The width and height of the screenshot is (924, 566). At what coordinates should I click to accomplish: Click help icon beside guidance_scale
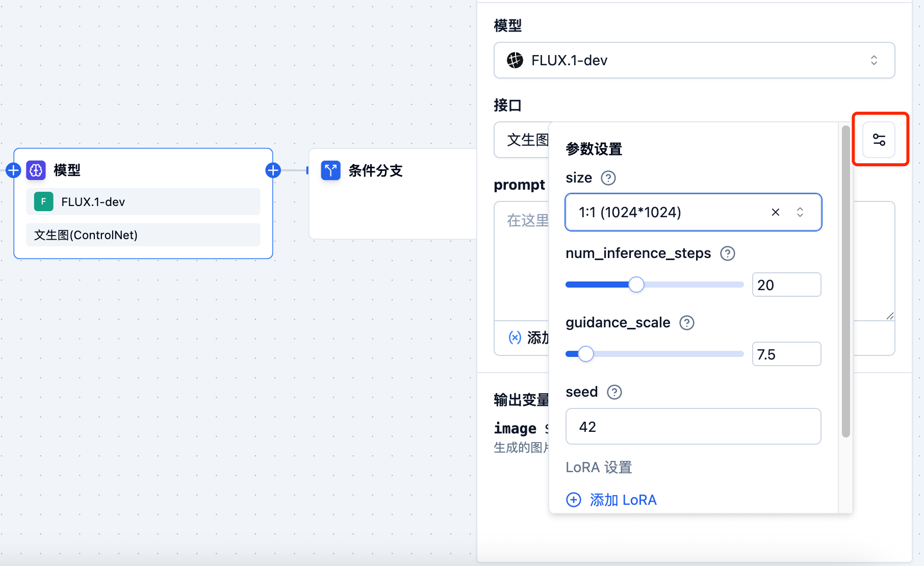coord(686,323)
